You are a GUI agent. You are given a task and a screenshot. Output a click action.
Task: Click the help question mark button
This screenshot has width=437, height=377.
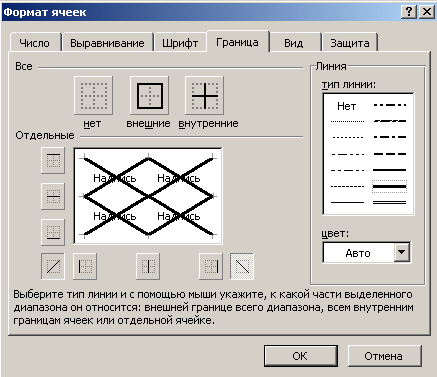click(409, 12)
